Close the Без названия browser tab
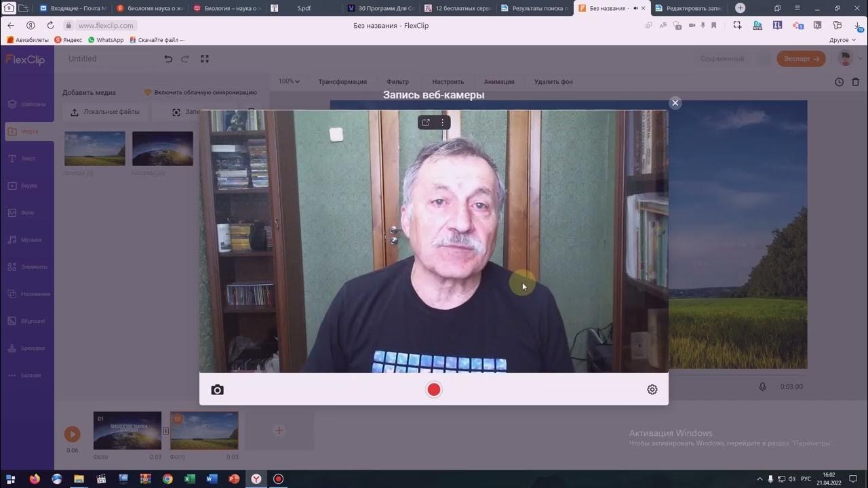Viewport: 868px width, 488px height. (644, 8)
